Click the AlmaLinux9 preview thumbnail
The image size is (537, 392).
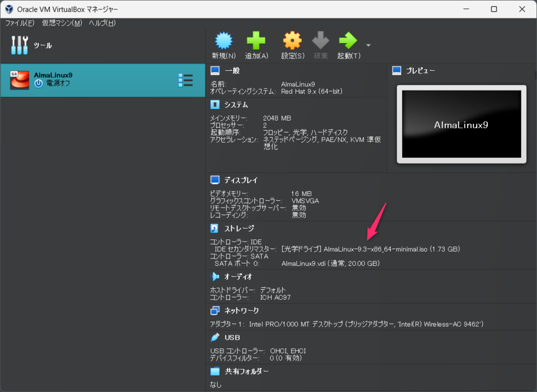461,125
